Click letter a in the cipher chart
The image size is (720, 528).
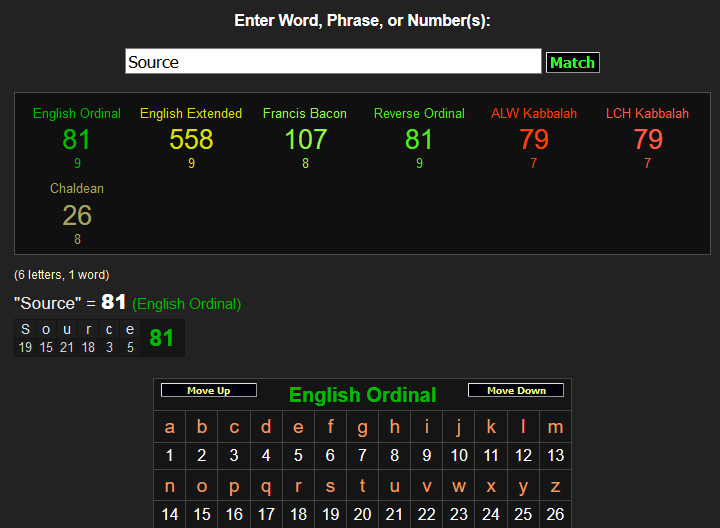coord(170,427)
